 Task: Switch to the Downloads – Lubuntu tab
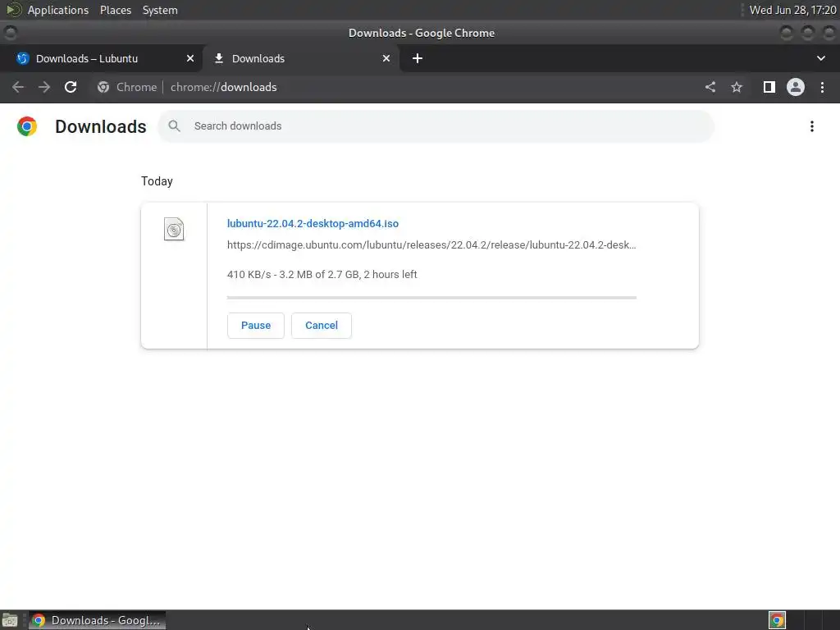pos(101,58)
